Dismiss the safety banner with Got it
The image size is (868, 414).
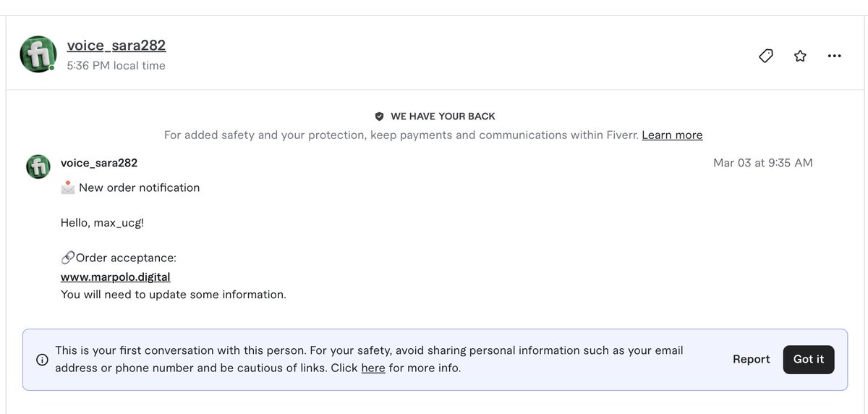coord(809,360)
